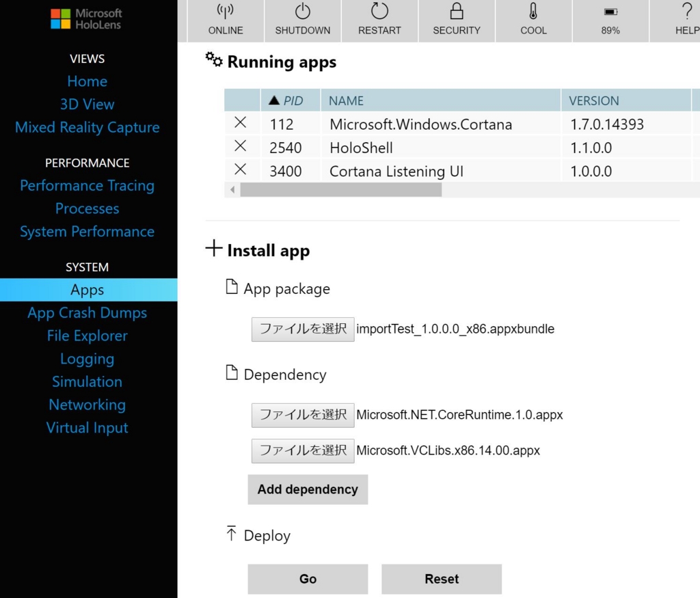
Task: Click the running apps horizontal scrollbar thumb
Action: click(341, 190)
